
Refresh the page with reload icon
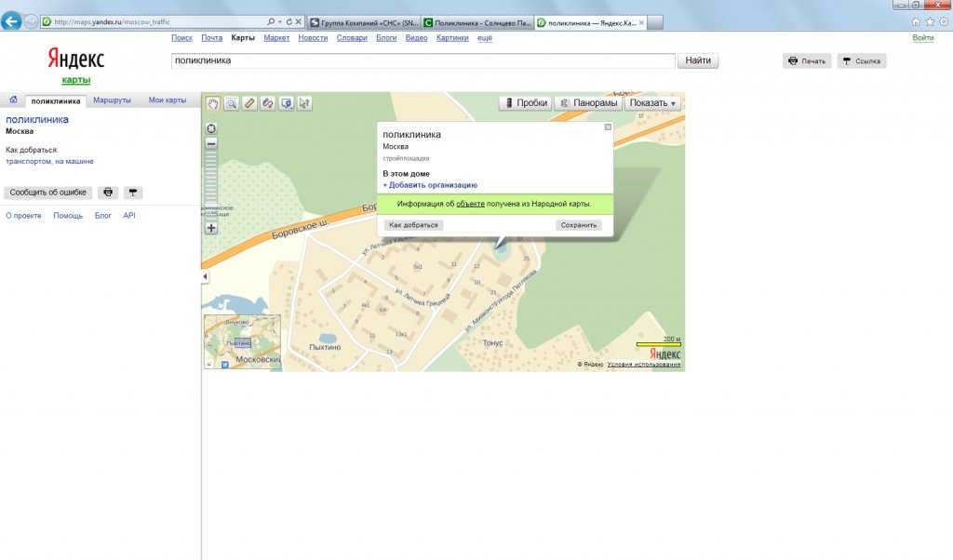[x=289, y=22]
